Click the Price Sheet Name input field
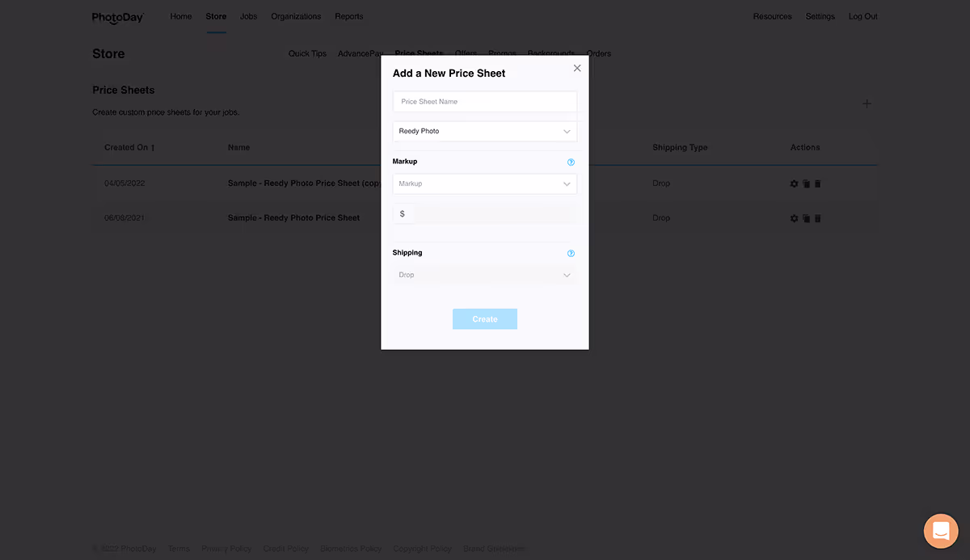 [485, 102]
